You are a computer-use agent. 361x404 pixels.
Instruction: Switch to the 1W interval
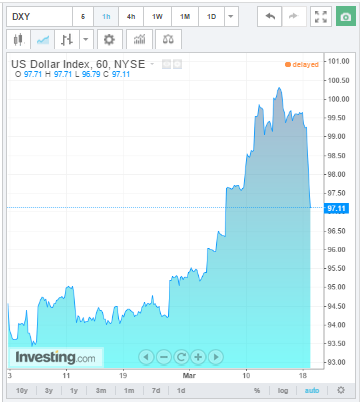(x=157, y=16)
